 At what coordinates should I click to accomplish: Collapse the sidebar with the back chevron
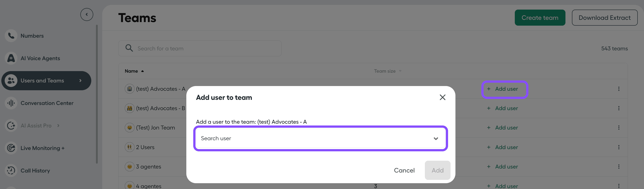(x=87, y=14)
